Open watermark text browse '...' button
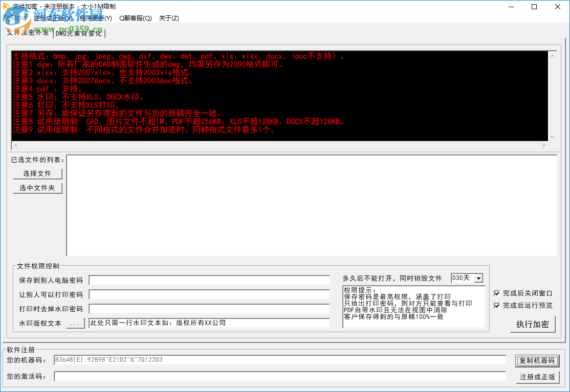570x392 pixels. coord(75,323)
